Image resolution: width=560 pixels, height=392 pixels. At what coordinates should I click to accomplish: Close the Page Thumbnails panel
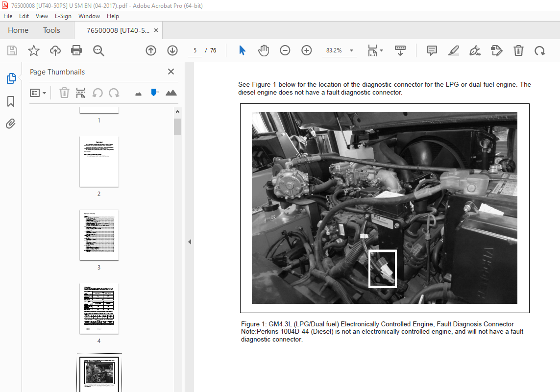[171, 72]
